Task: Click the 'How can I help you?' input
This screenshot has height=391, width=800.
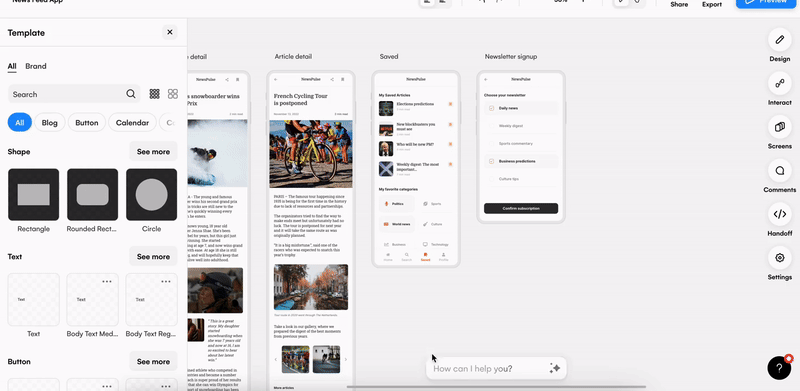Action: tap(488, 369)
